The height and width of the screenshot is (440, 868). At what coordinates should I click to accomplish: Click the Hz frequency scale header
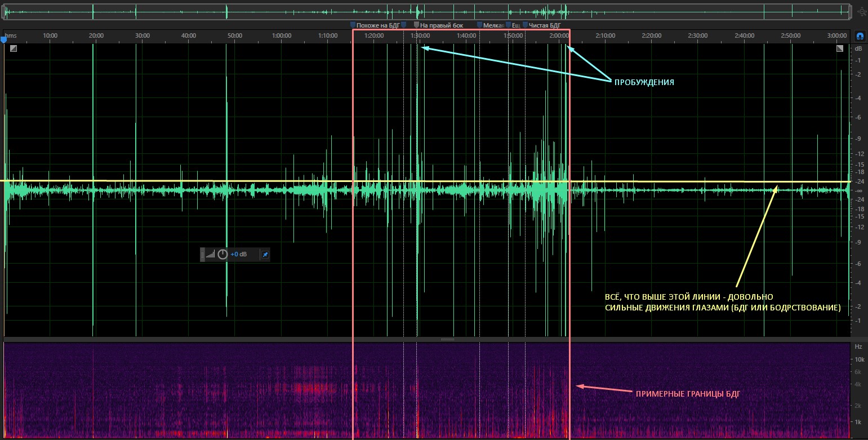click(x=858, y=346)
